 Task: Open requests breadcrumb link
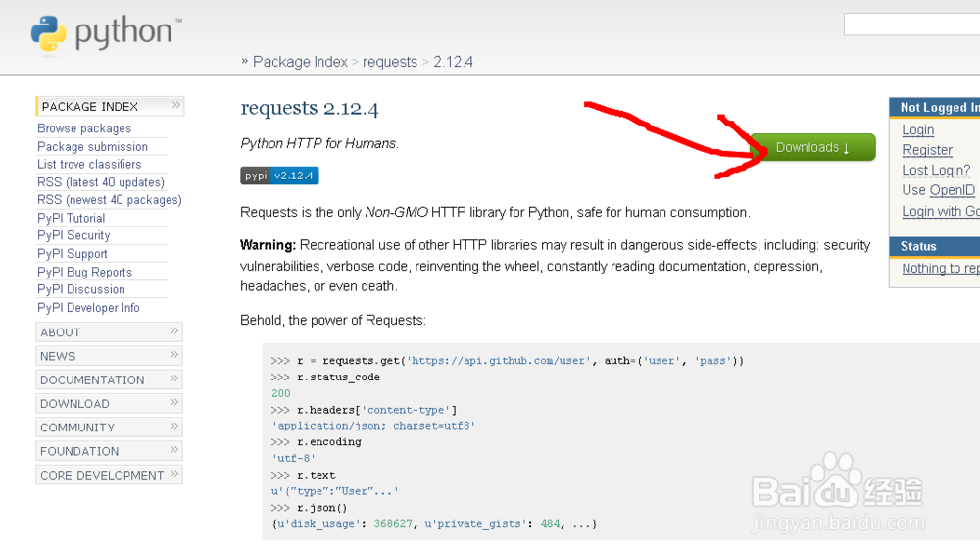[389, 62]
